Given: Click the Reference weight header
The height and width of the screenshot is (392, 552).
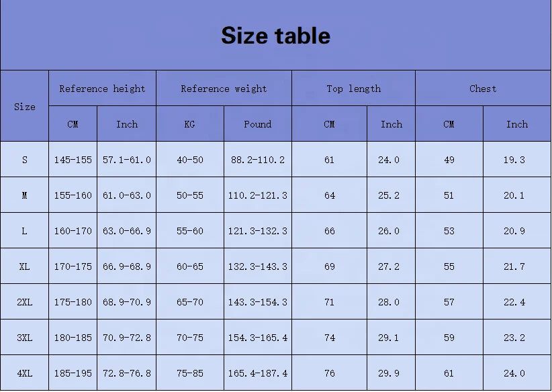Looking at the screenshot, I should tap(224, 89).
